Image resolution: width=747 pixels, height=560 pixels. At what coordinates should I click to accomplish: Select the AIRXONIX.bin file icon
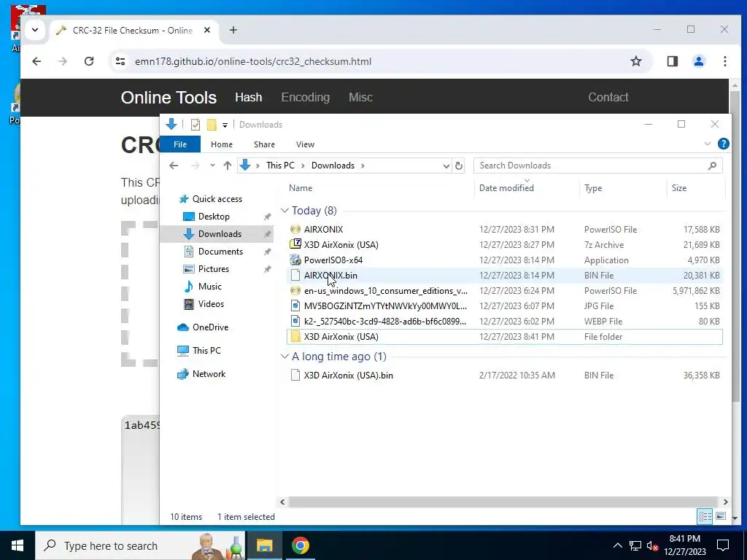[x=295, y=275]
